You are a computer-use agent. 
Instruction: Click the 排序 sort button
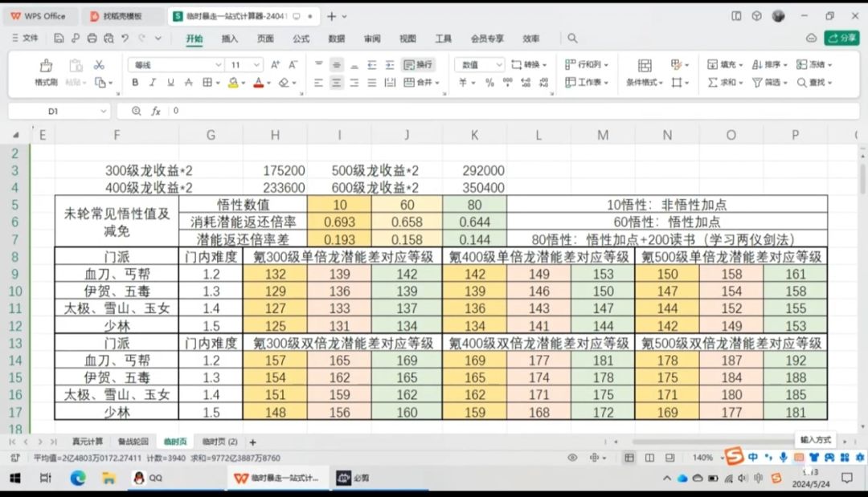click(769, 65)
